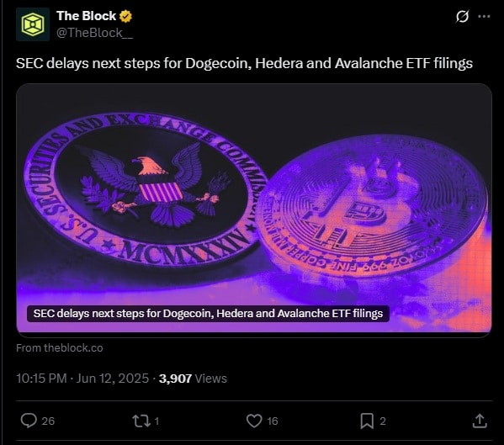Screen dimensions: 504x445
Task: Click the repost count of 1
Action: coord(157,421)
